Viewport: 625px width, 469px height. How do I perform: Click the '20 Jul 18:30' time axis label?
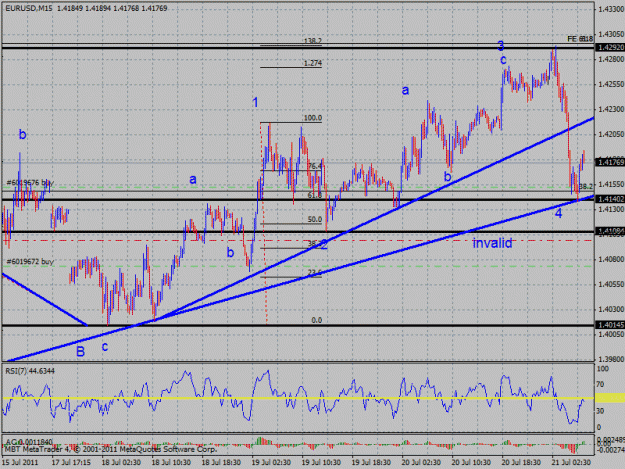click(521, 462)
